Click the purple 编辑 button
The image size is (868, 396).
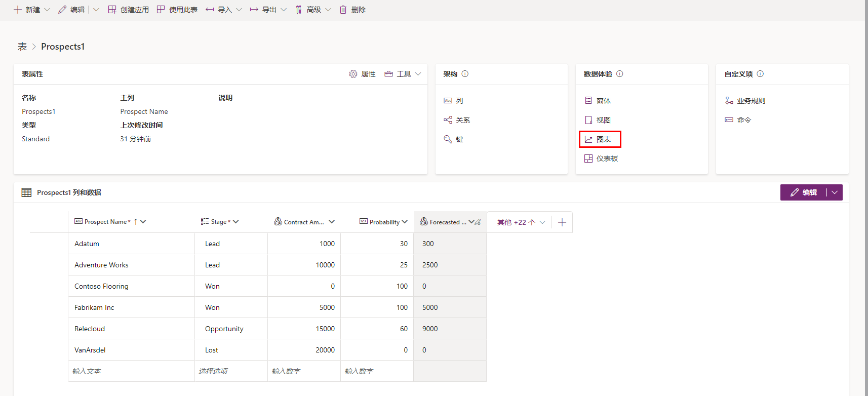tap(803, 192)
